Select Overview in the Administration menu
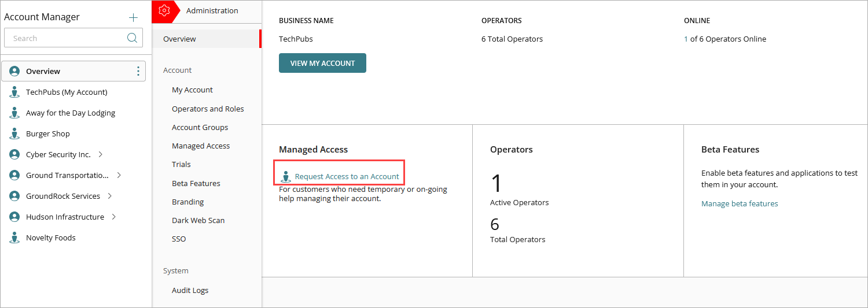This screenshot has height=308, width=868. [x=207, y=39]
